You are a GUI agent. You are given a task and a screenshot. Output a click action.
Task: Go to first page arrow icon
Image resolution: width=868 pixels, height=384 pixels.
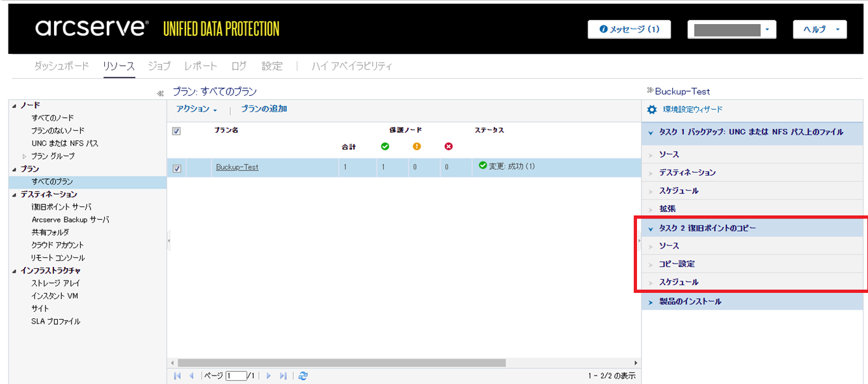(178, 376)
